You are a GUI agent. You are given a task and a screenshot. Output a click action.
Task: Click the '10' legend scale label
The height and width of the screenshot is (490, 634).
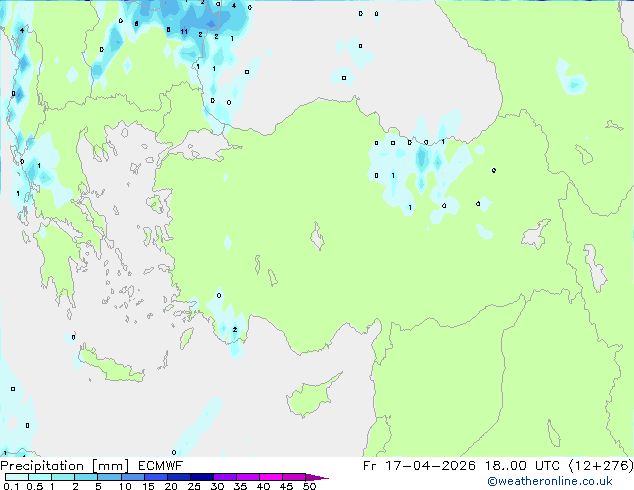tap(125, 486)
